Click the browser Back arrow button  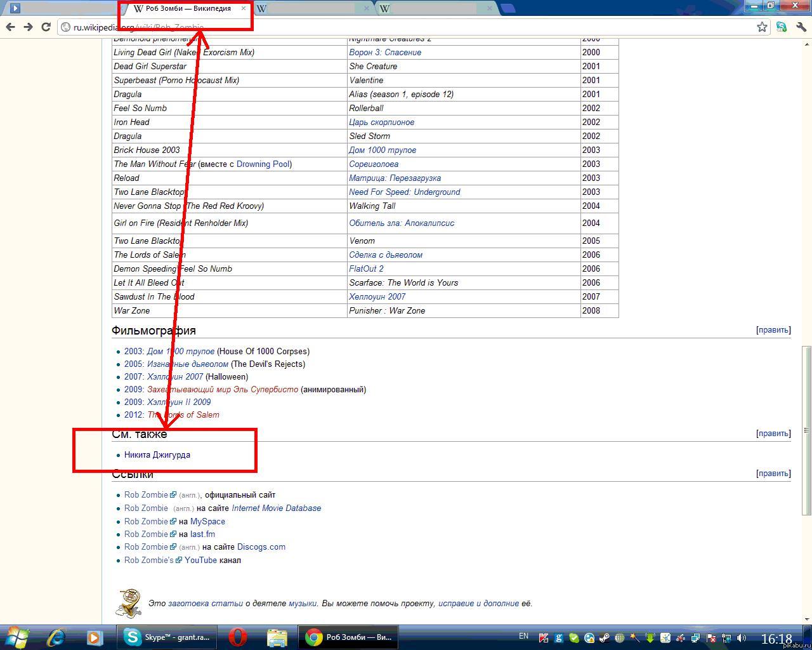click(10, 27)
